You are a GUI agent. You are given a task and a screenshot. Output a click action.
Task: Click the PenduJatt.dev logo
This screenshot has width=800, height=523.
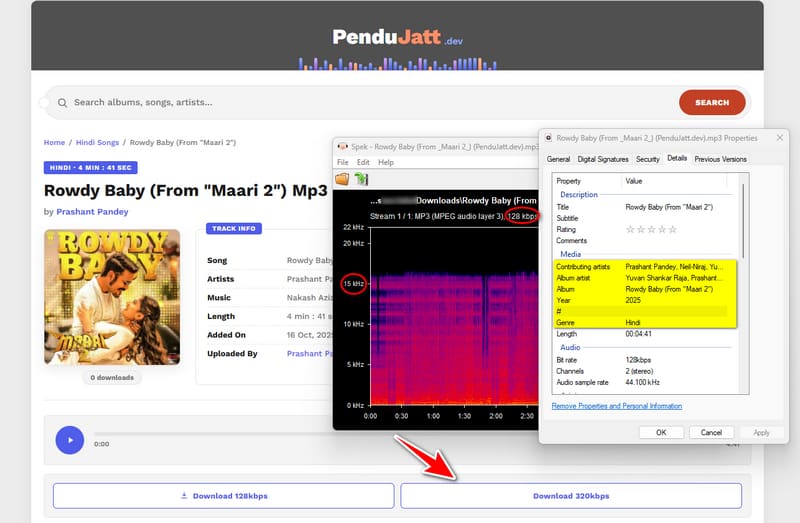397,37
